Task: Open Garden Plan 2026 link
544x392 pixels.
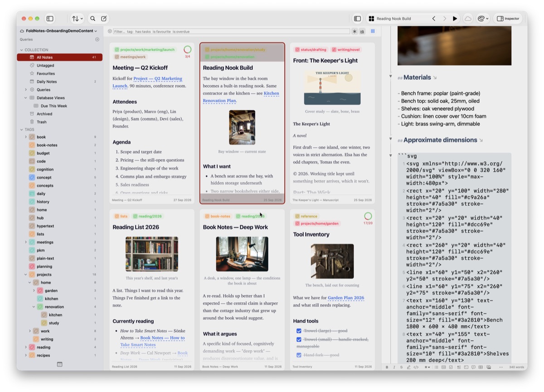Action: click(346, 298)
